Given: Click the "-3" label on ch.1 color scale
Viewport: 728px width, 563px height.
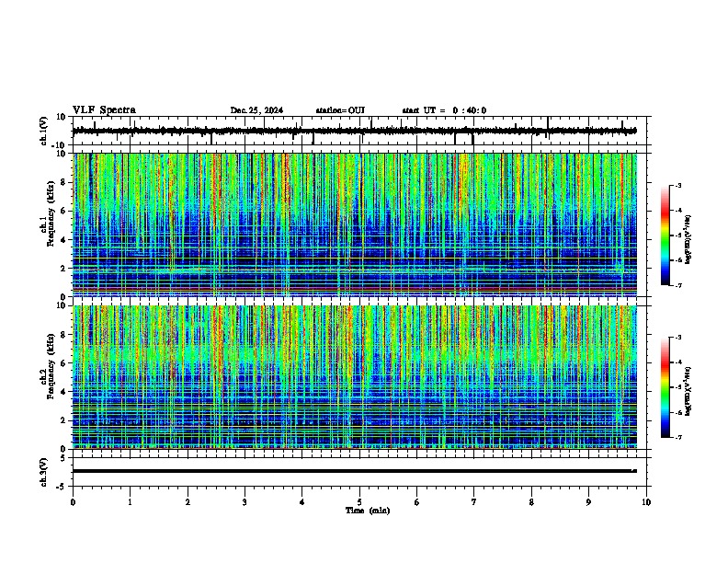Looking at the screenshot, I should click(x=677, y=185).
